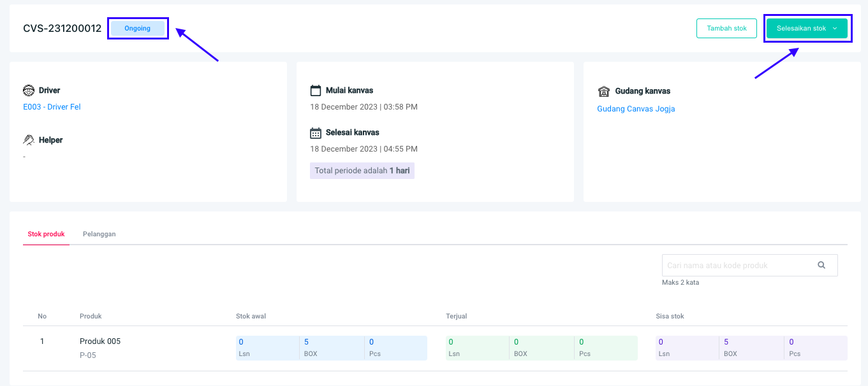
Task: Click the Terjual column header
Action: (457, 316)
